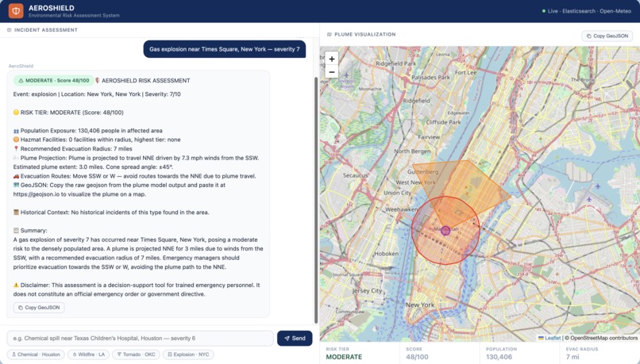Send the incident message
640x364 pixels.
tap(295, 338)
